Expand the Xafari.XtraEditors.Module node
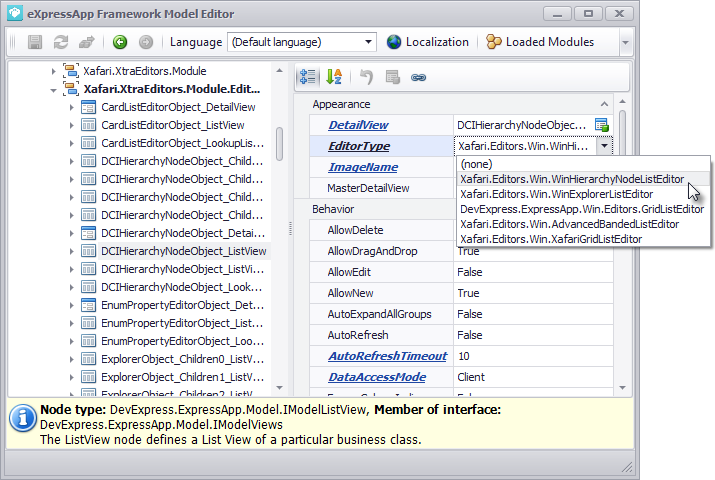Image resolution: width=715 pixels, height=480 pixels. coord(53,71)
